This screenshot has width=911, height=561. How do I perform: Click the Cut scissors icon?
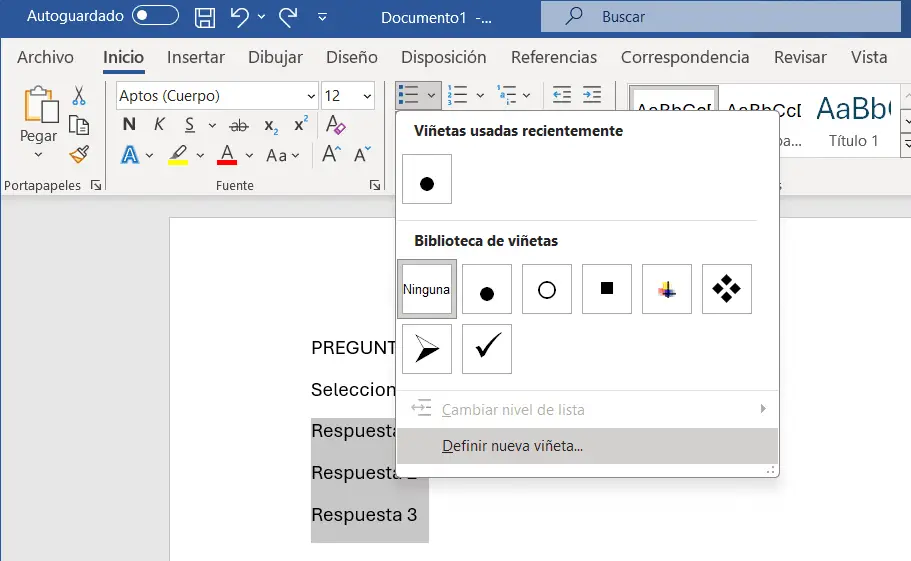pos(79,95)
